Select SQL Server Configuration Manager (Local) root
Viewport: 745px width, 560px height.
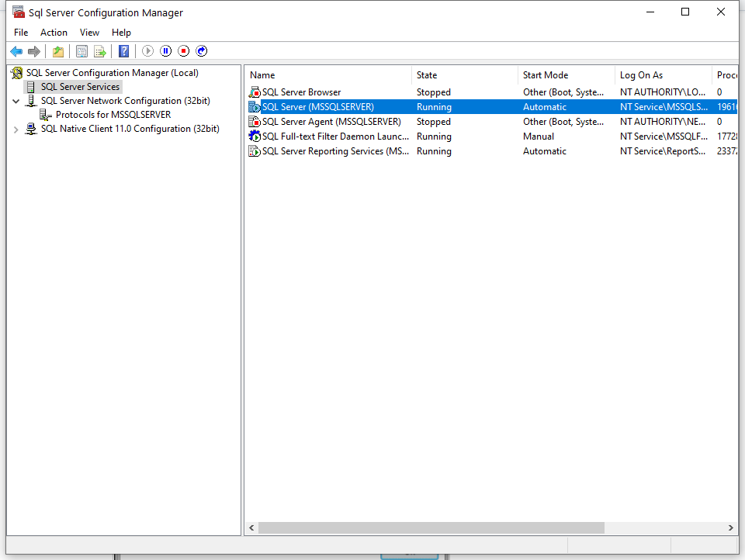click(113, 73)
